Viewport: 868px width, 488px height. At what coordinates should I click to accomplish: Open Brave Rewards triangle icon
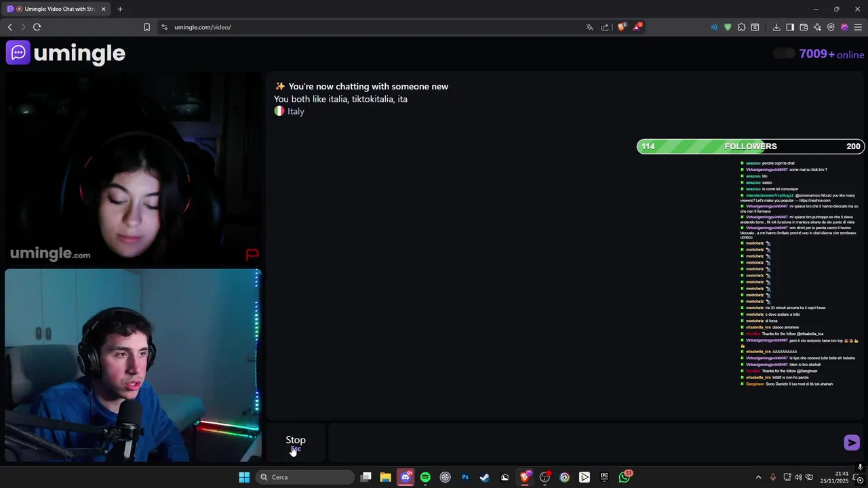tap(637, 27)
